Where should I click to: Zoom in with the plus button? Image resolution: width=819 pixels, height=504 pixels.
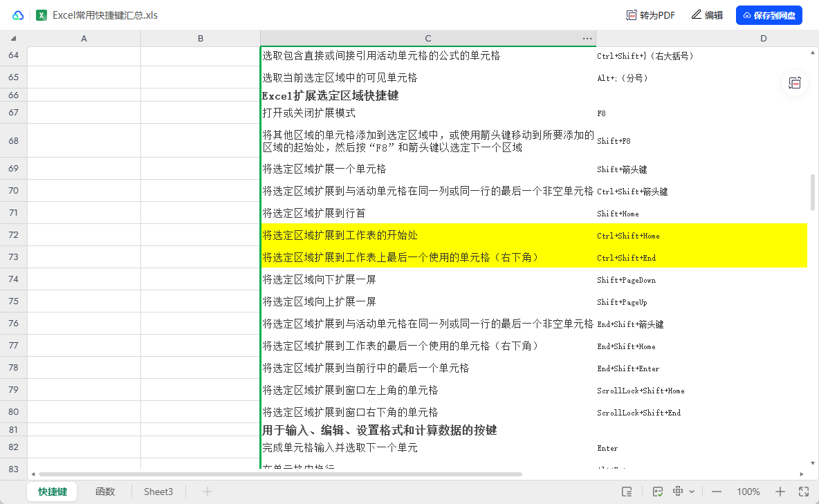pos(780,492)
